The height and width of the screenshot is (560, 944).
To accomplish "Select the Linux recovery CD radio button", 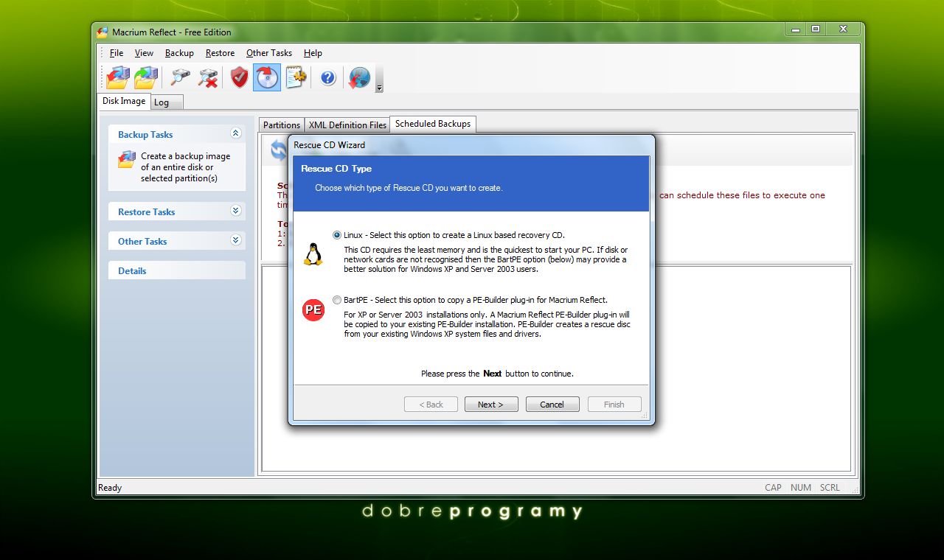I will tap(337, 235).
